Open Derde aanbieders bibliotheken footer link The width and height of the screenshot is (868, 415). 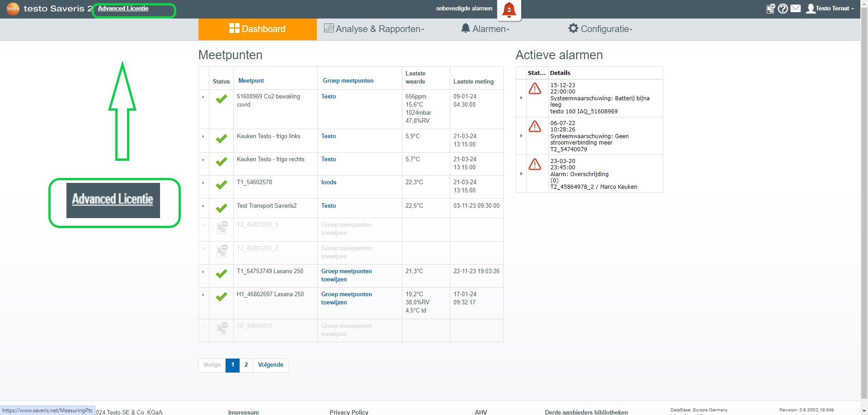point(586,412)
